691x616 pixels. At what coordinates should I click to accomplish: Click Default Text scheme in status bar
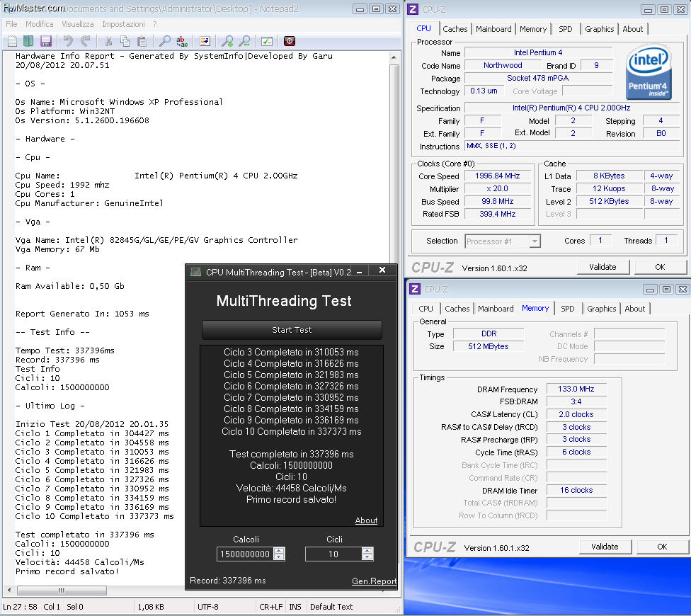(331, 608)
